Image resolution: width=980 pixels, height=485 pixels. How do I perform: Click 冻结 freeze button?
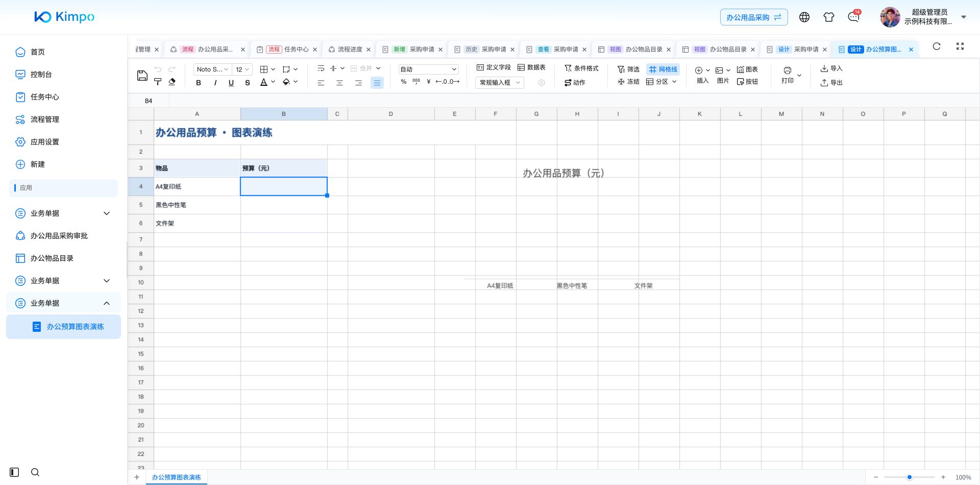pyautogui.click(x=628, y=82)
